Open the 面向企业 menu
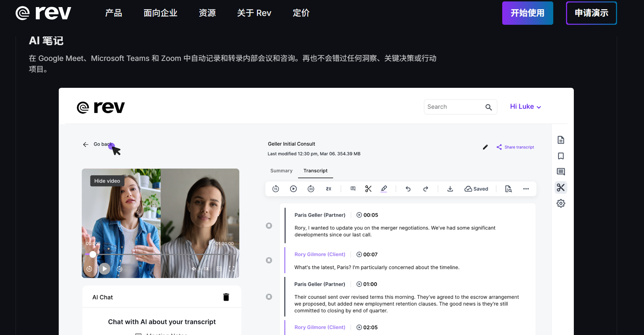 pyautogui.click(x=160, y=13)
